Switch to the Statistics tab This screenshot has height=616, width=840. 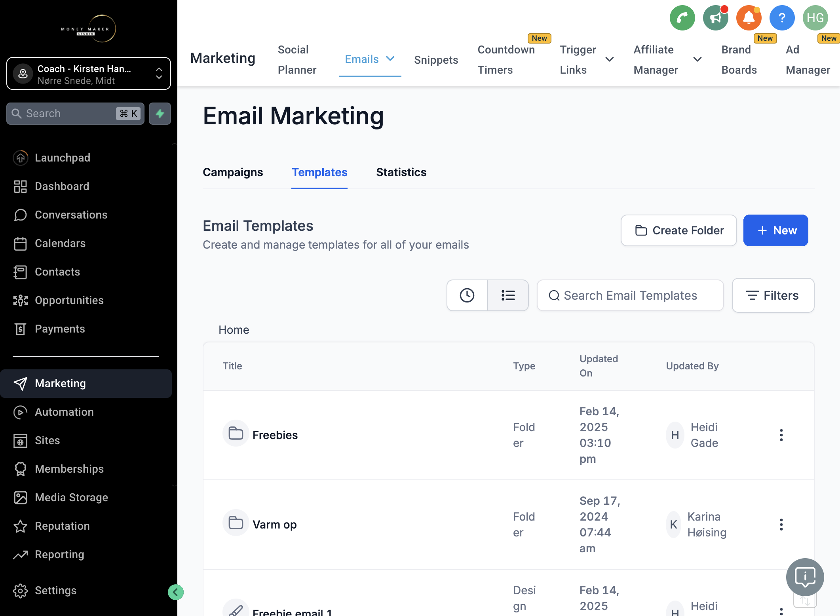point(401,172)
